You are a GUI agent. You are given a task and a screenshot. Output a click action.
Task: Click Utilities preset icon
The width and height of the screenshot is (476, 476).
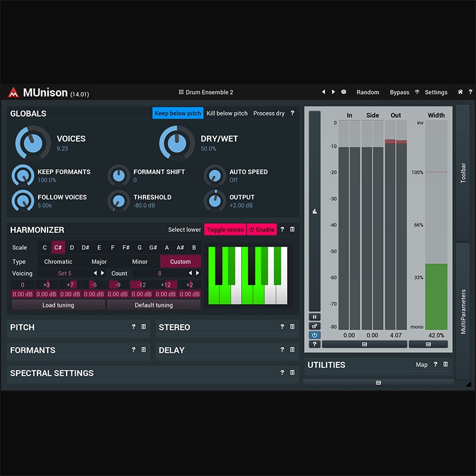coord(446,364)
